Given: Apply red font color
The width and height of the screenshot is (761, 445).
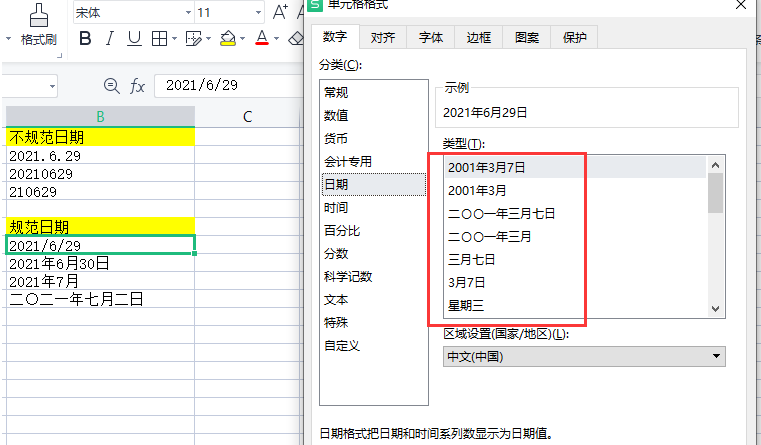Looking at the screenshot, I should (x=262, y=38).
